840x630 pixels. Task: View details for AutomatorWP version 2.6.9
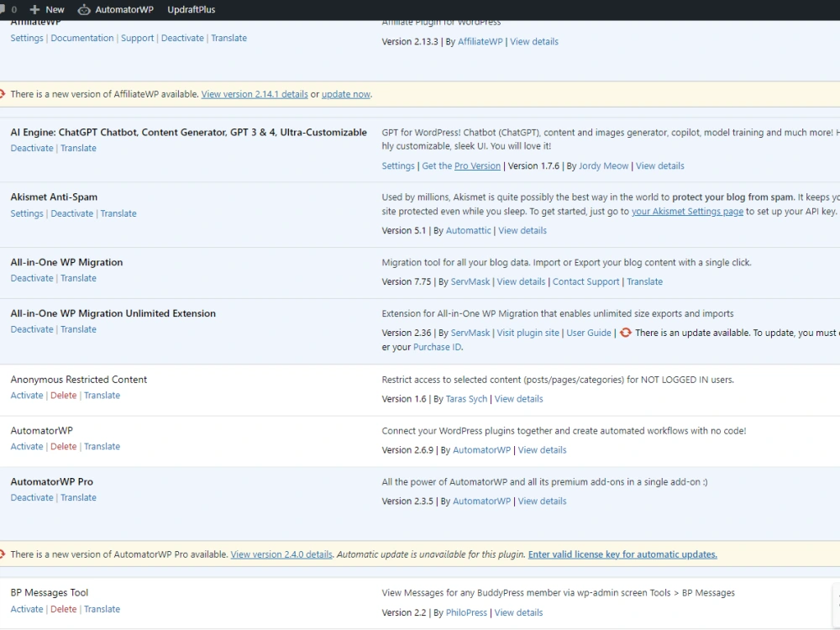542,450
